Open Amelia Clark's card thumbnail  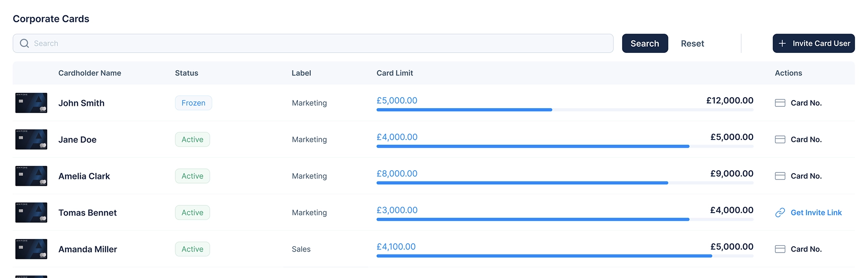(x=31, y=176)
